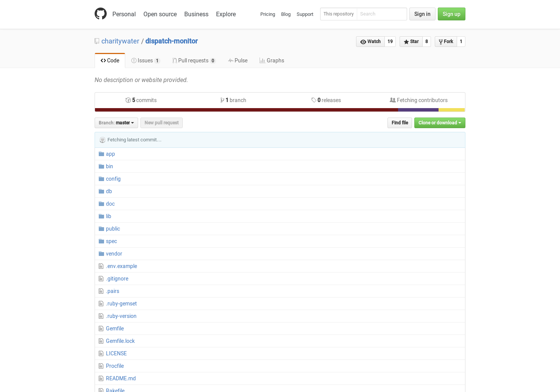The width and height of the screenshot is (560, 392).
Task: Click the folder icon next to doc
Action: click(x=101, y=204)
